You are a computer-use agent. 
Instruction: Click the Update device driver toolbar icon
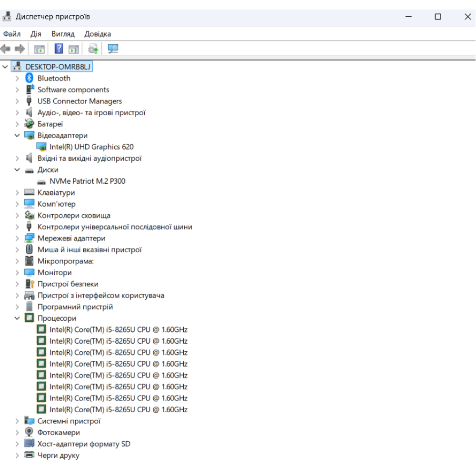click(93, 49)
